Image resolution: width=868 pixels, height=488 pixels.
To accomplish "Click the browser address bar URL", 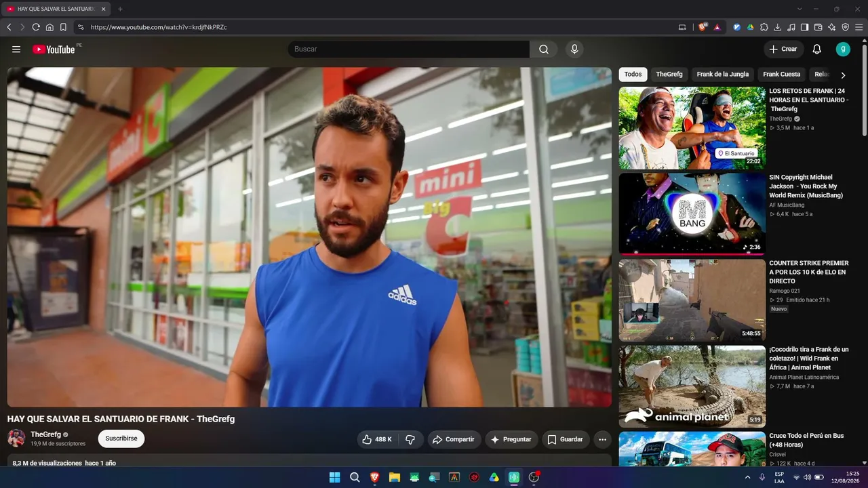I will [159, 27].
